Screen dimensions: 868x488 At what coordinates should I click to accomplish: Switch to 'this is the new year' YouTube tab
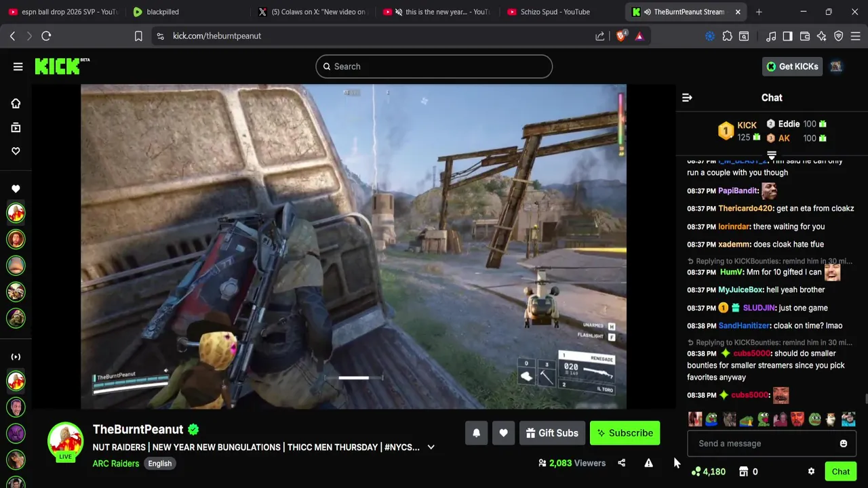coord(437,12)
